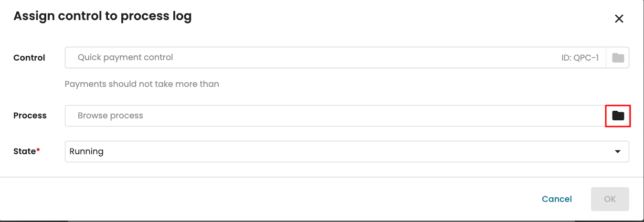The width and height of the screenshot is (644, 222).
Task: Open the Process browse folder icon
Action: click(x=618, y=116)
